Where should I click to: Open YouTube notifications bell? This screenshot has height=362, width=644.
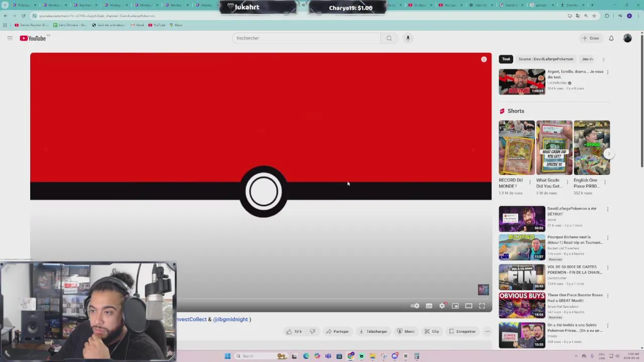611,38
